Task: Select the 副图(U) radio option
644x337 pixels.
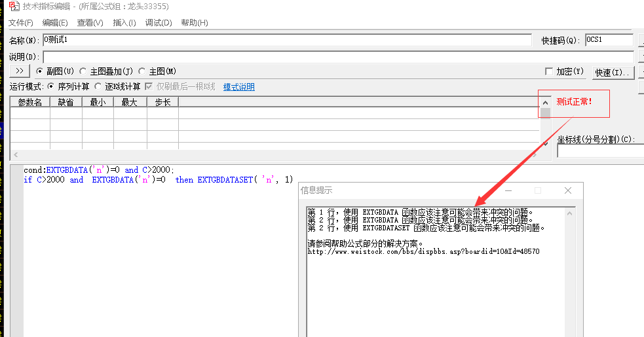Action: click(x=40, y=71)
